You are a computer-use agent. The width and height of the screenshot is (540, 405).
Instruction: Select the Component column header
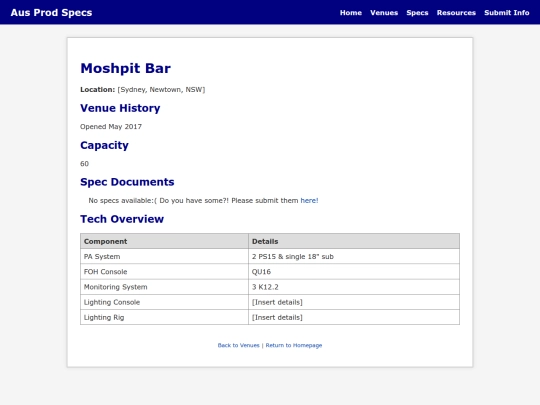pos(164,241)
